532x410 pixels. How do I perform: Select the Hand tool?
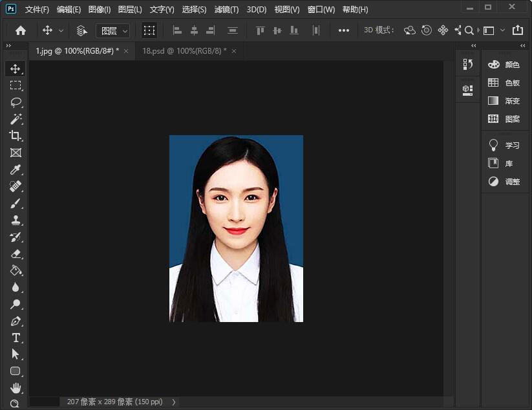tap(16, 388)
